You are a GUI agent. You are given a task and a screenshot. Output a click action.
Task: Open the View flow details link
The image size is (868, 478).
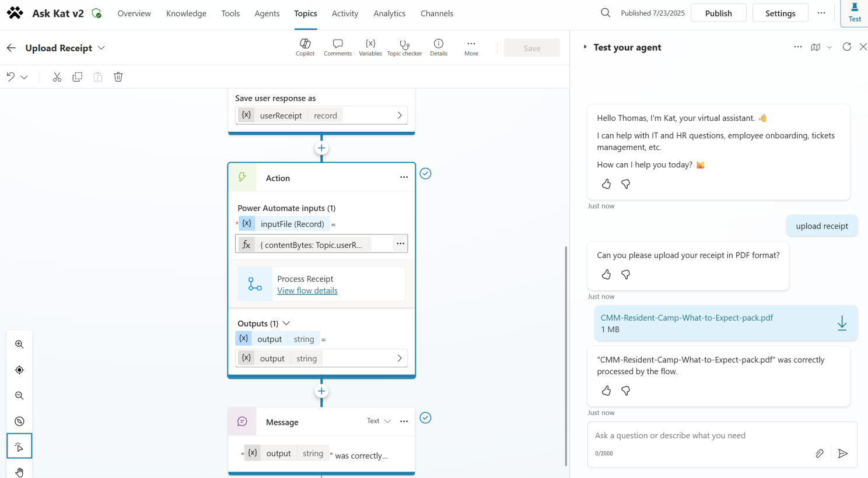click(x=307, y=291)
